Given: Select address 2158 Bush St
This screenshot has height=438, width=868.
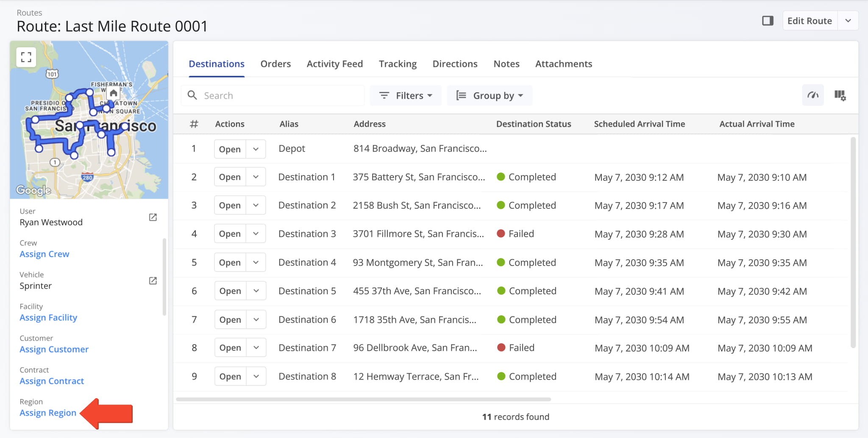Looking at the screenshot, I should pos(417,205).
